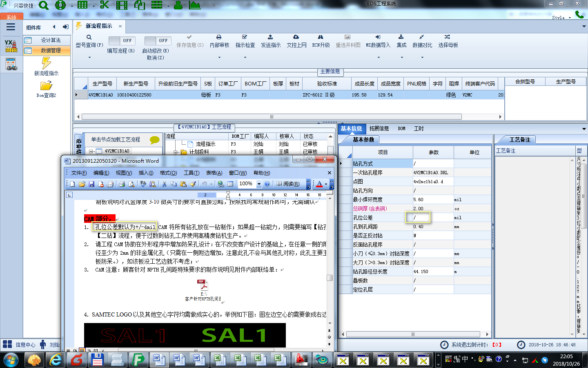Click the green user icon in top toolbar

178,5
